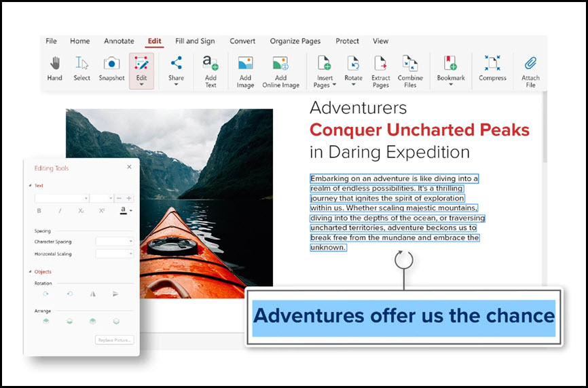Increase font size with plus button
The image size is (588, 388).
click(x=129, y=198)
